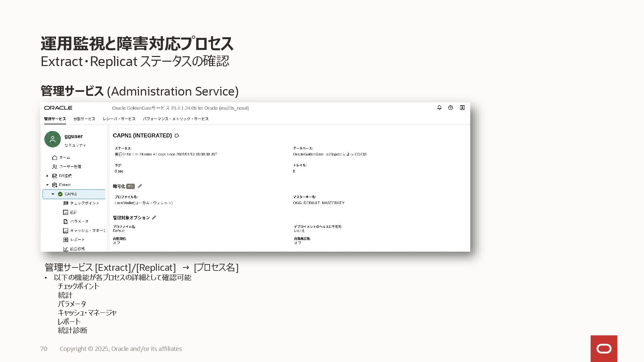The width and height of the screenshot is (644, 362).
Task: Edit 管理対象オプション via pencil icon
Action: (154, 218)
